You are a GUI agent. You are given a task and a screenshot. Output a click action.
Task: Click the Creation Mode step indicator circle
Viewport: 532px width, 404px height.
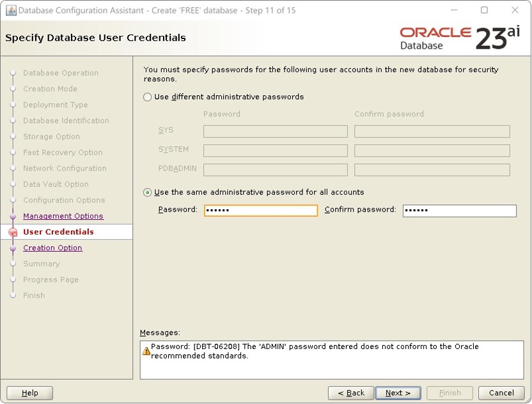click(13, 89)
